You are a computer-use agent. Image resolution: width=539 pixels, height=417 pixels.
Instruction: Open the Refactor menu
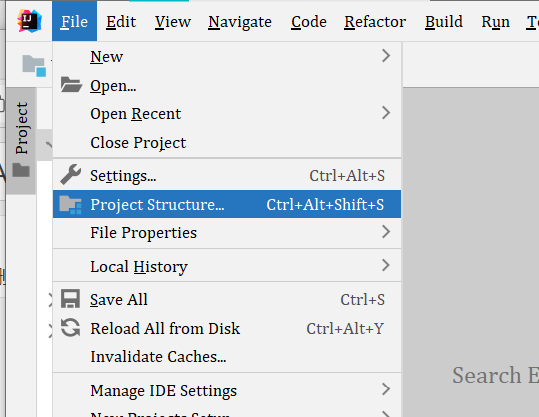pyautogui.click(x=375, y=22)
